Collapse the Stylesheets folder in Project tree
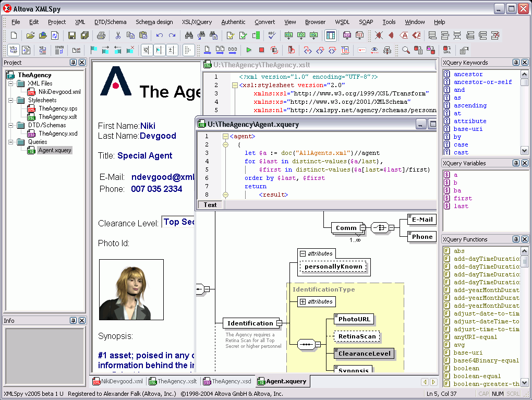Screen dimensions: 532x400 [x=11, y=100]
